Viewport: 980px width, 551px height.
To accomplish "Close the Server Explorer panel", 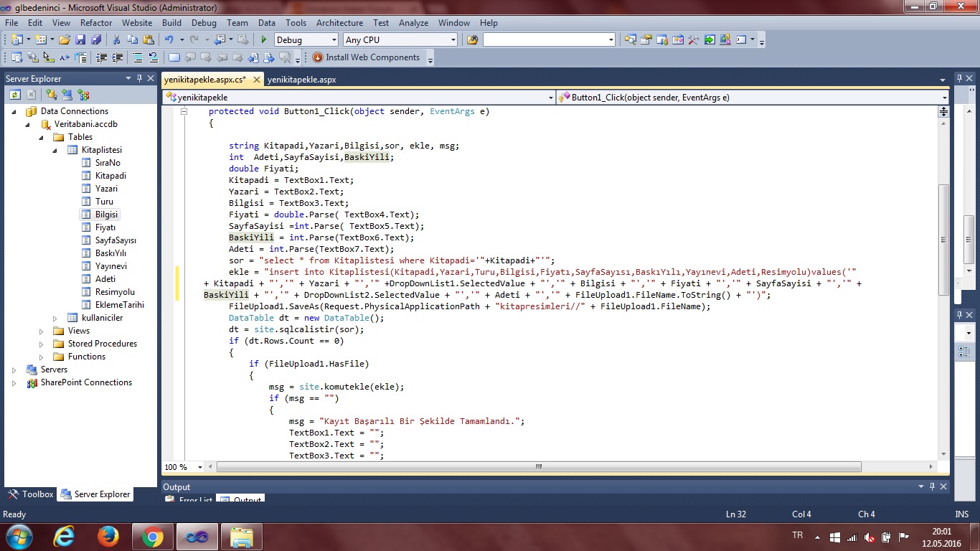I will 151,78.
